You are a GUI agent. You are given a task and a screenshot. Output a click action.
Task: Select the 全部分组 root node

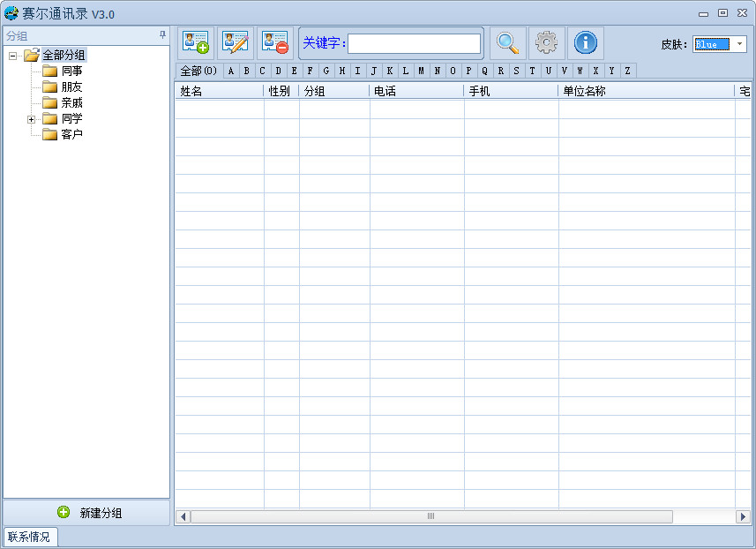coord(64,55)
